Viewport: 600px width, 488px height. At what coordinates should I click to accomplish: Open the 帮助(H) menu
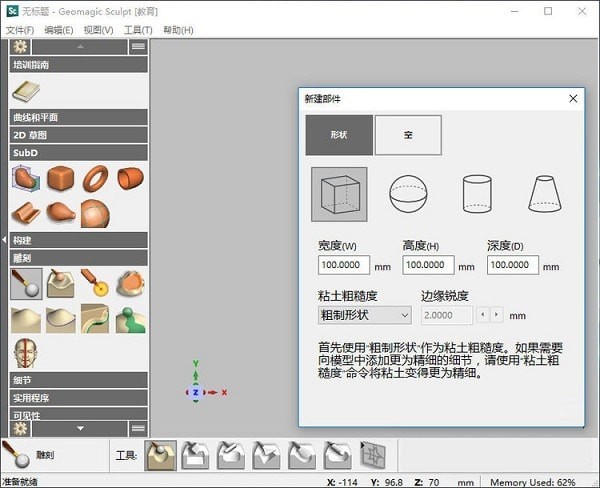click(178, 31)
